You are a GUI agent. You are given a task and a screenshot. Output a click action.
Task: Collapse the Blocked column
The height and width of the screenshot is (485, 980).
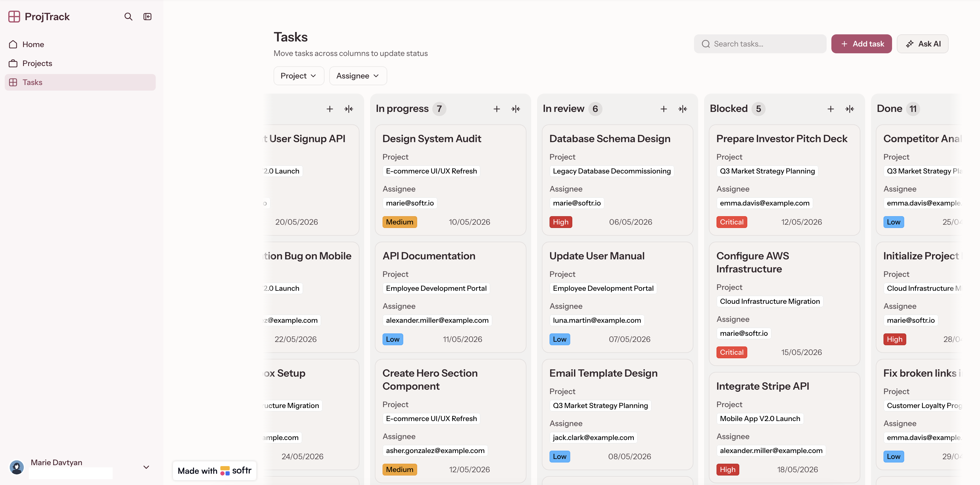[849, 109]
